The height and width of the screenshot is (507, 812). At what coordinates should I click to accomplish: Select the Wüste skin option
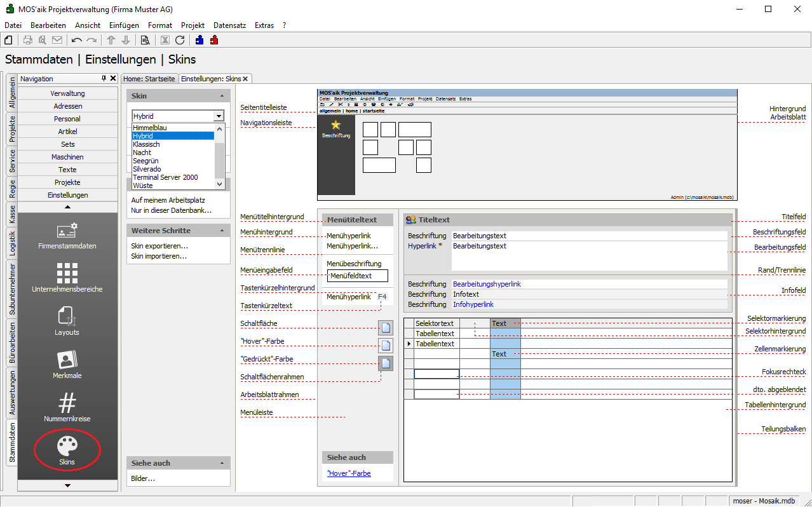[x=173, y=186]
